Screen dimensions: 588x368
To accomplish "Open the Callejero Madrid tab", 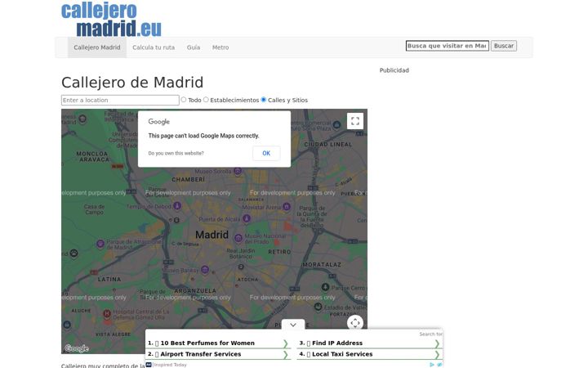I will point(97,47).
